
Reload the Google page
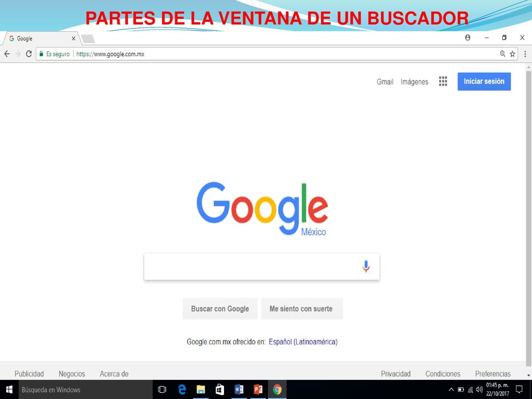click(29, 54)
